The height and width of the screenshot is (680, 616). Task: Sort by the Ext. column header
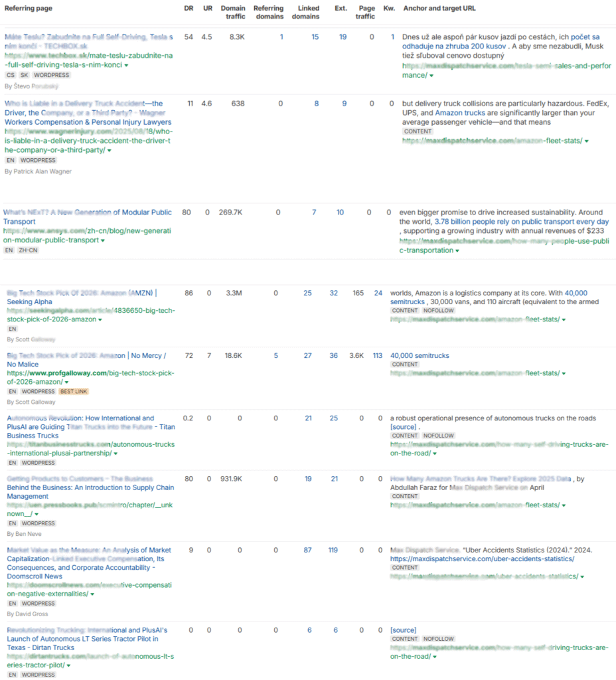(341, 8)
